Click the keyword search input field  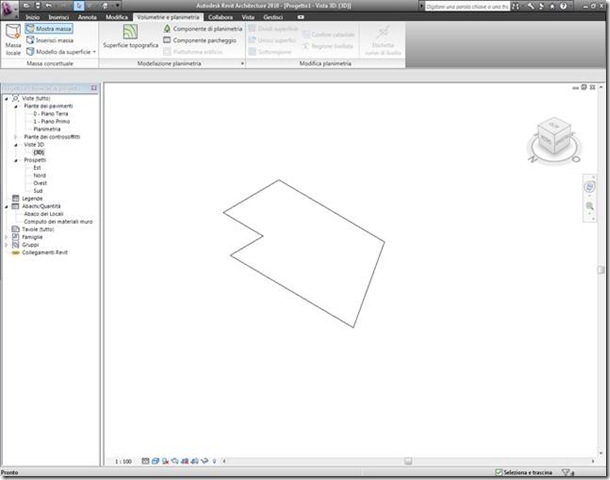[467, 7]
